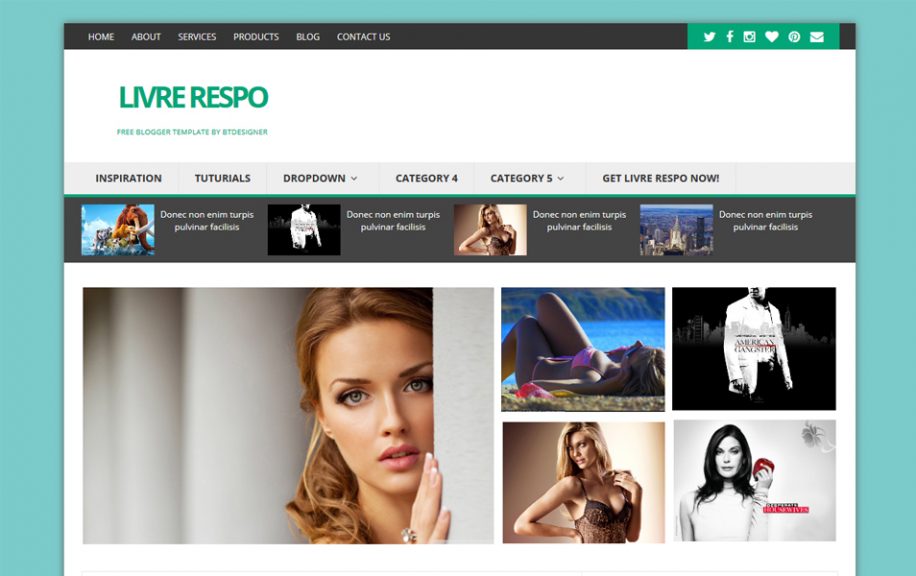Open the Twitter social icon
This screenshot has height=576, width=916.
pyautogui.click(x=709, y=37)
